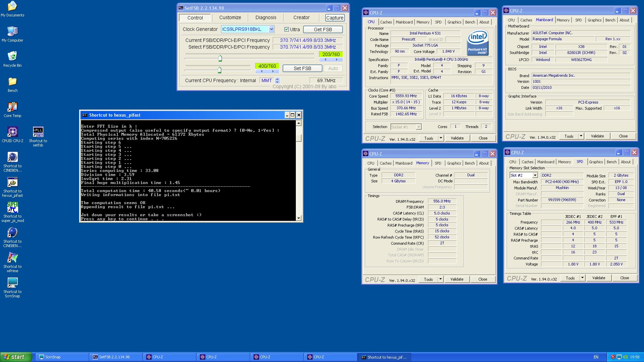644x362 pixels.
Task: Click the command window scroll-down arrow
Action: 299,218
